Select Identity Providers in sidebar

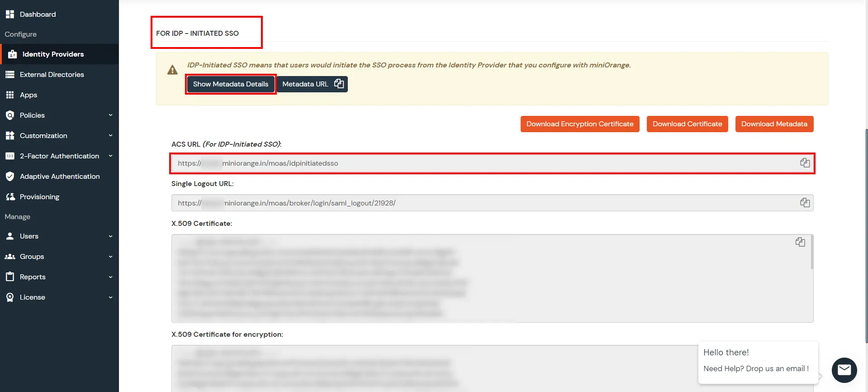coord(59,54)
